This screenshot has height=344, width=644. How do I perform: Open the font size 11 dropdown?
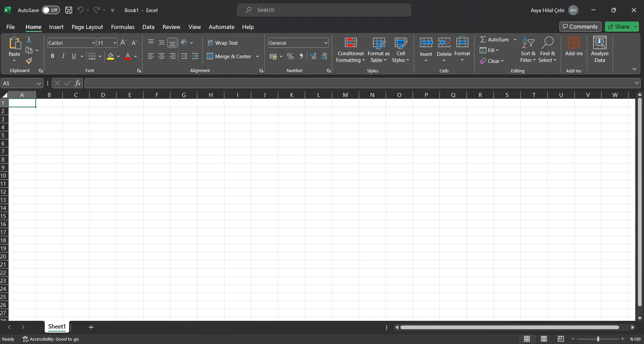click(x=115, y=43)
